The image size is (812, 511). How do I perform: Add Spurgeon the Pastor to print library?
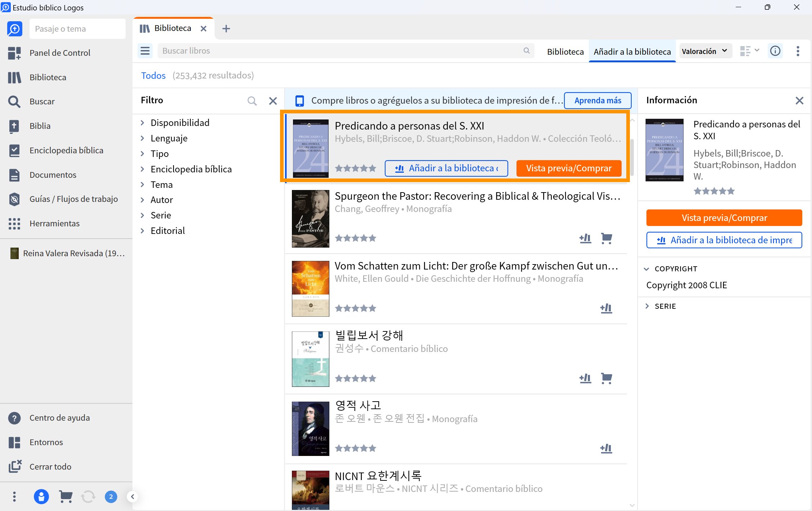tap(585, 238)
